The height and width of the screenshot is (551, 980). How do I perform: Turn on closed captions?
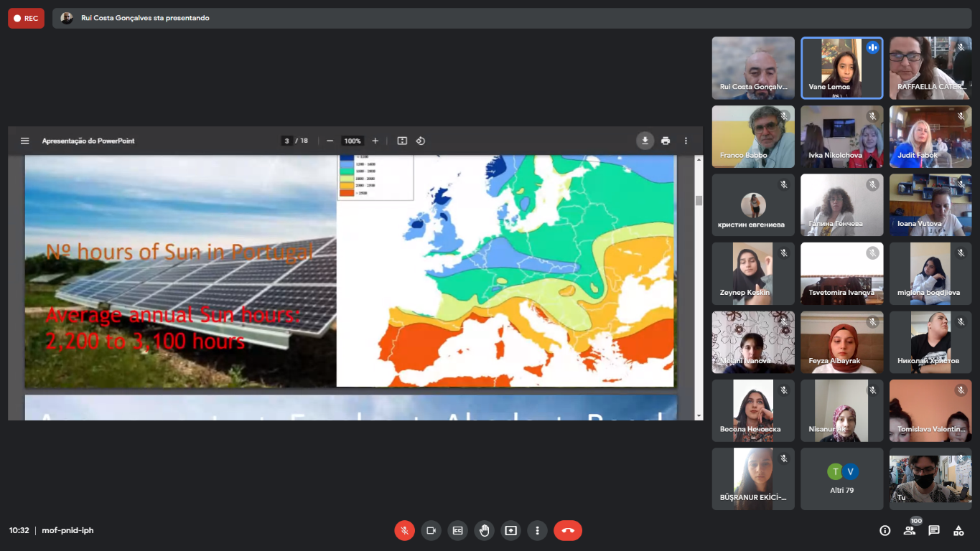457,530
